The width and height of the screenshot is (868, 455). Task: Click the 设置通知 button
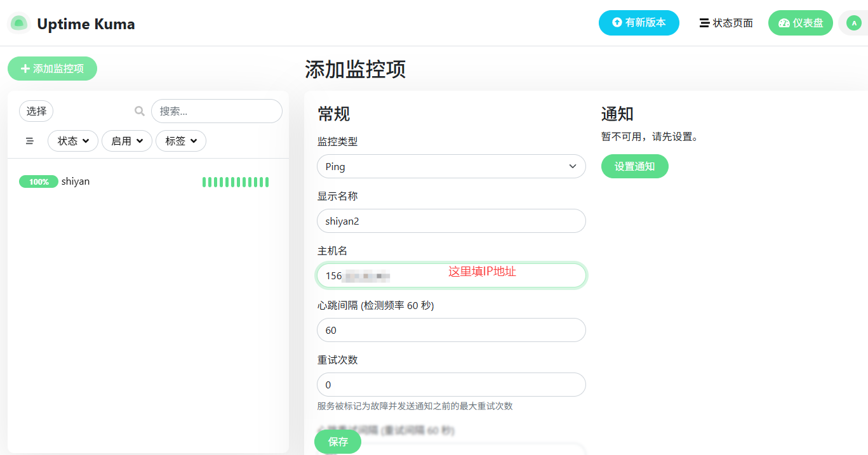click(x=634, y=166)
